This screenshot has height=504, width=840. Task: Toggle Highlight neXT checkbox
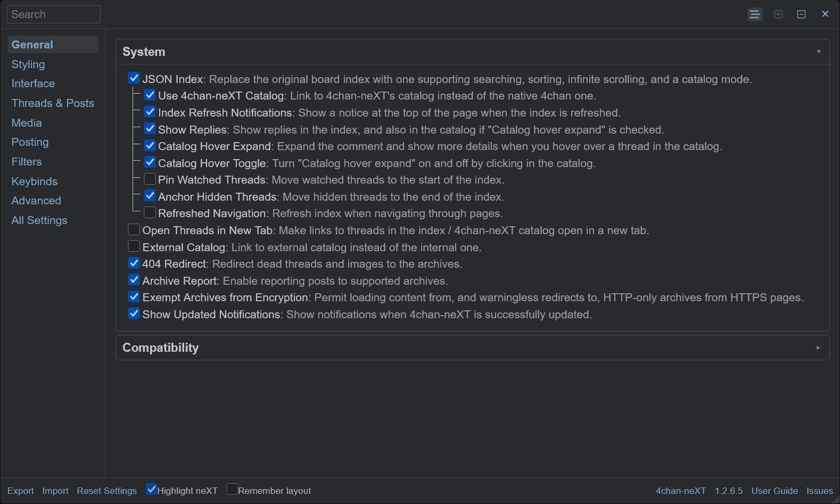152,489
